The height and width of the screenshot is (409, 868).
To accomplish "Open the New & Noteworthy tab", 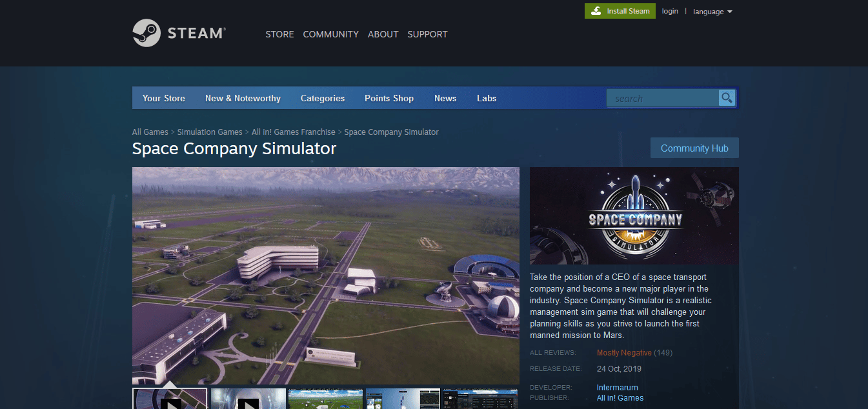I will pos(243,98).
